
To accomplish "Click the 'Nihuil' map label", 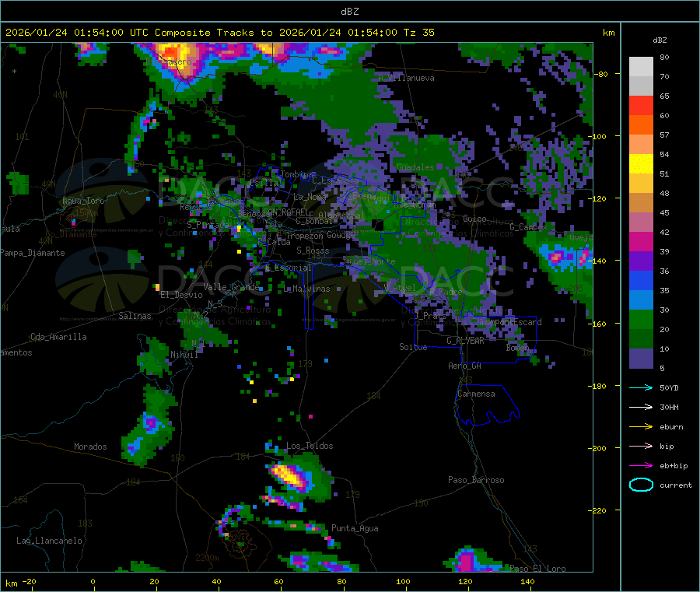I will (x=184, y=355).
